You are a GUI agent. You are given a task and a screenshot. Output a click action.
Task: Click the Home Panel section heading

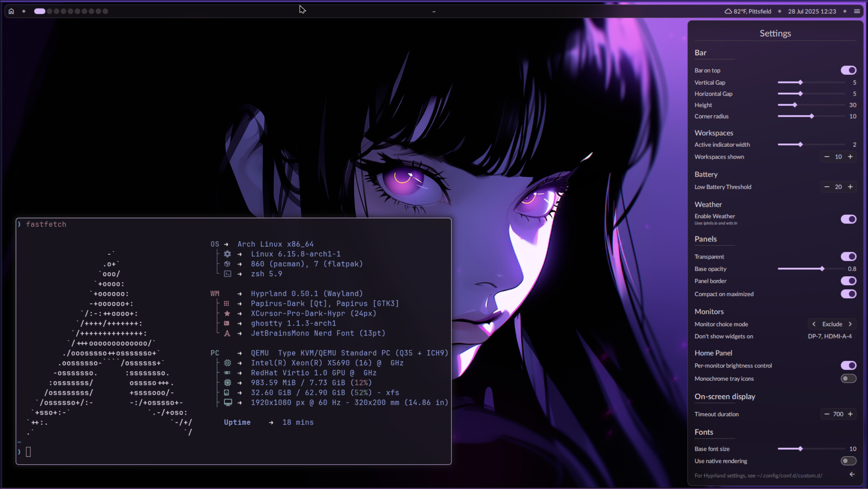(x=713, y=353)
